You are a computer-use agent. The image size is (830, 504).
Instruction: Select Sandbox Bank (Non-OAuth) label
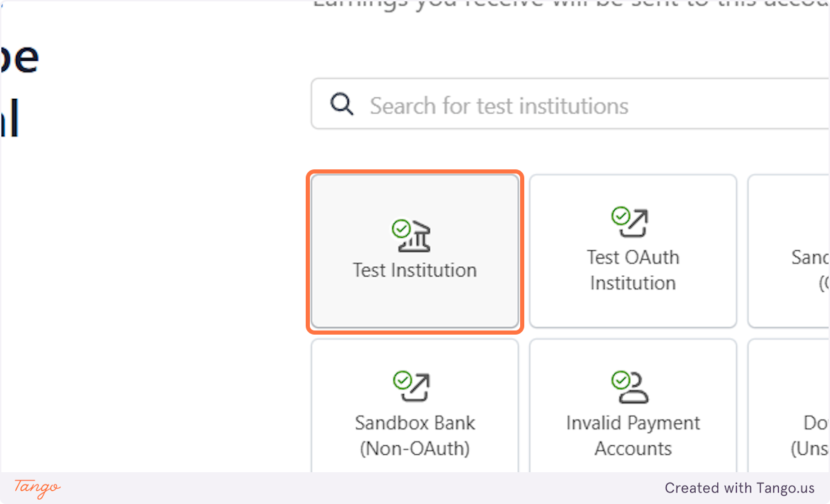[x=415, y=436]
